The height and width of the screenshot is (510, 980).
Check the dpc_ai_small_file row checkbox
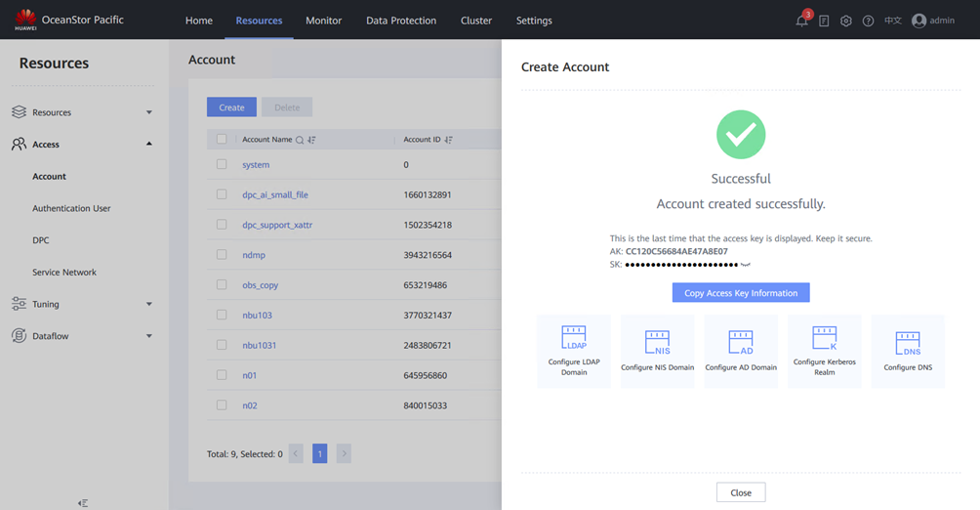[222, 194]
